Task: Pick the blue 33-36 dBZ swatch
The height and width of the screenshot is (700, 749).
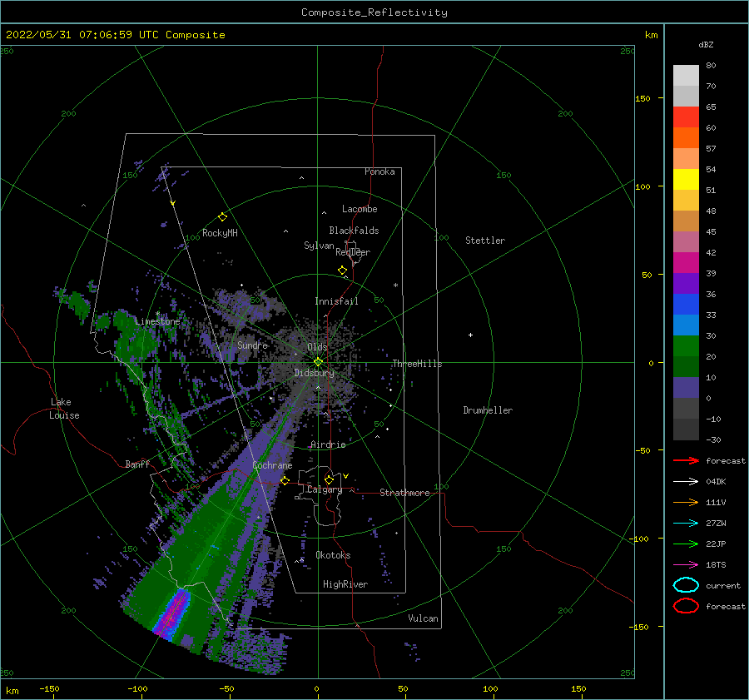Action: 686,305
